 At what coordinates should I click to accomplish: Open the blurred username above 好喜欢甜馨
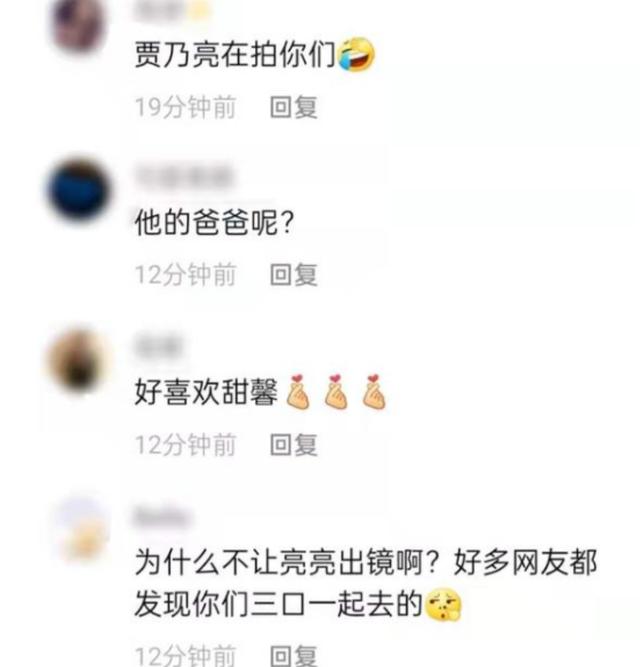(158, 347)
